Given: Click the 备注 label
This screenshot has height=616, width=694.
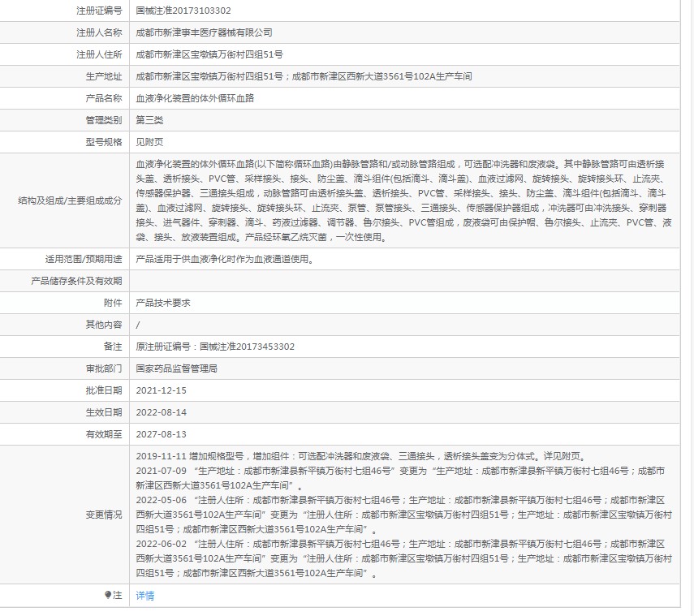Looking at the screenshot, I should [113, 347].
